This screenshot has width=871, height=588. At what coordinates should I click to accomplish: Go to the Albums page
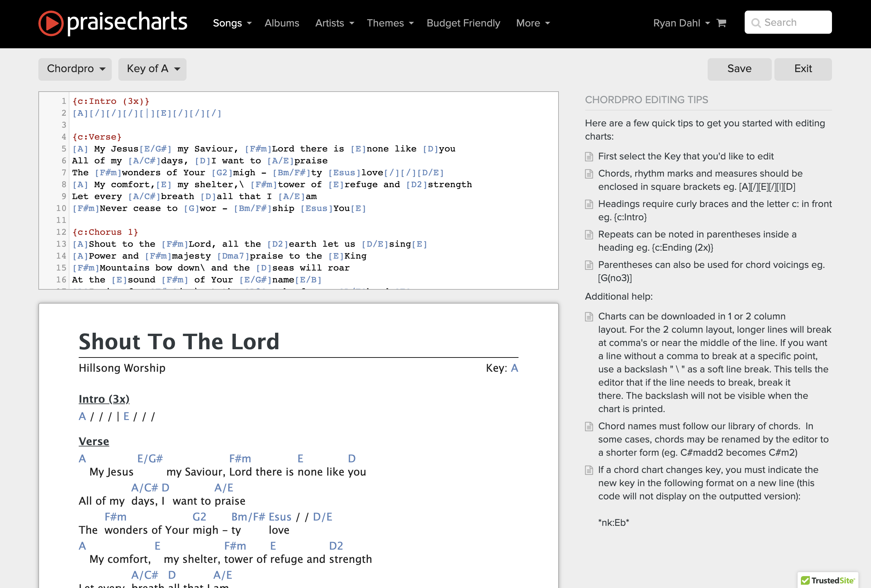click(282, 23)
